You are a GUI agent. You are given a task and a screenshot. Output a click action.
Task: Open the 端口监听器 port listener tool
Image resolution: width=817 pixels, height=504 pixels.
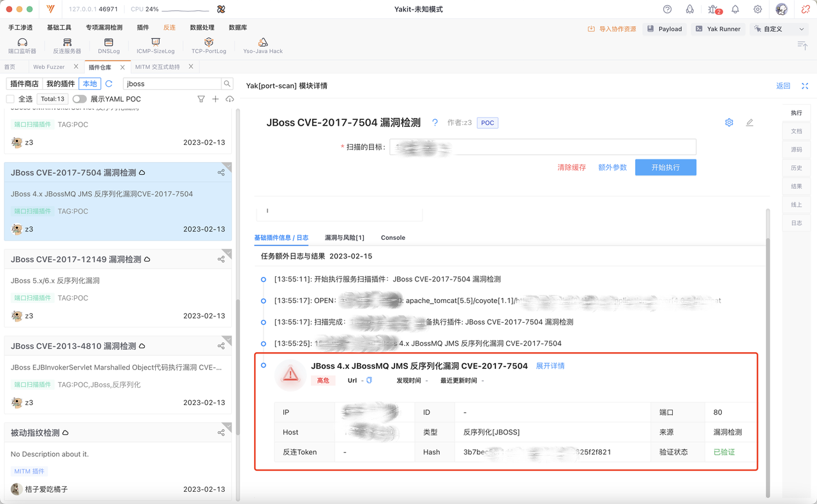point(22,46)
